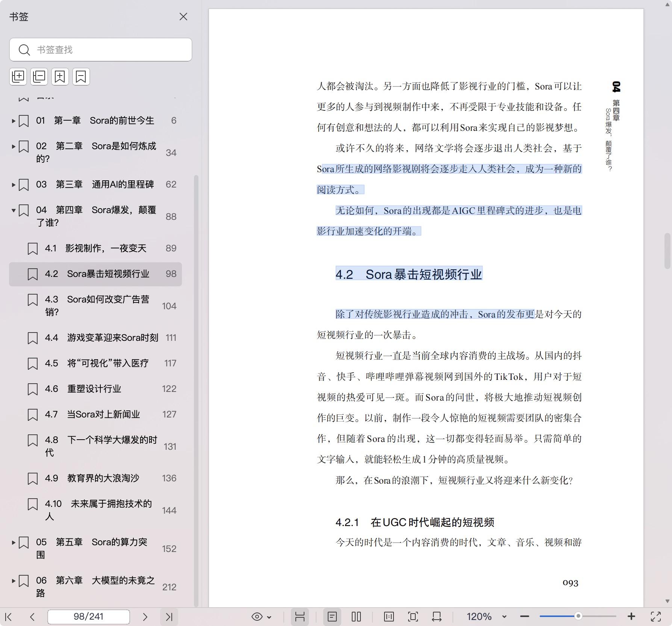Go to the next page

click(x=145, y=617)
